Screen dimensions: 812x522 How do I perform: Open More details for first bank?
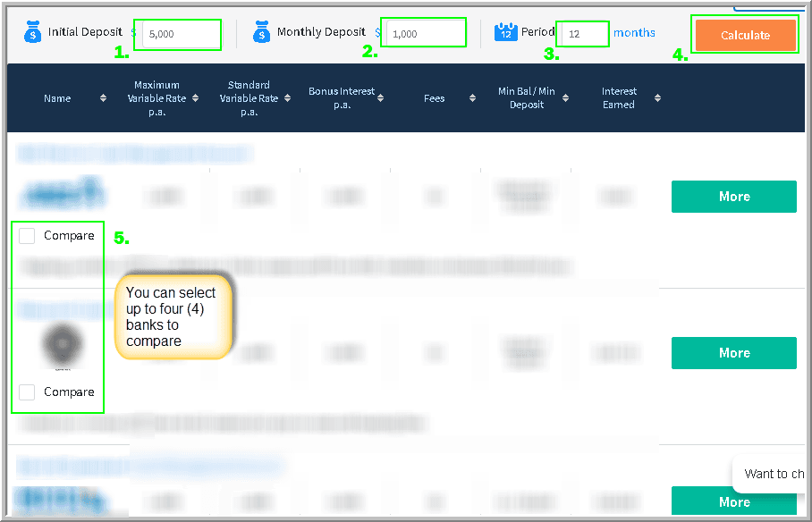tap(733, 197)
